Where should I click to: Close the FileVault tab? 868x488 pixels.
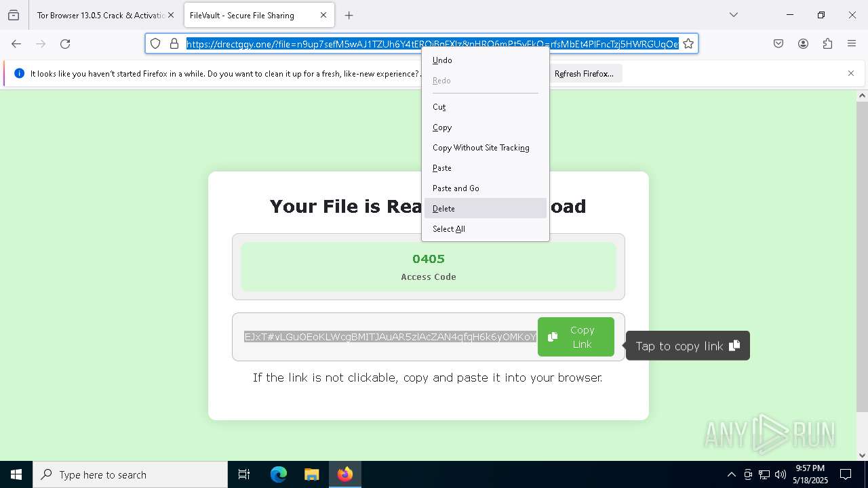[x=323, y=15]
